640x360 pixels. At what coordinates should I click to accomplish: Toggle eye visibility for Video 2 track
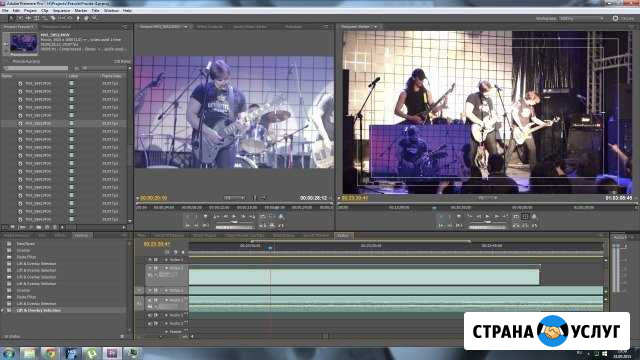(150, 268)
